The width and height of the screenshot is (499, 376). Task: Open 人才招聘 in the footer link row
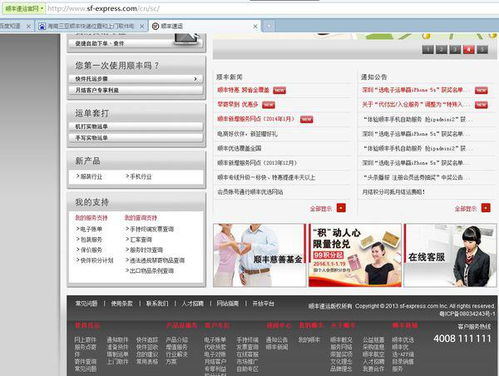pyautogui.click(x=193, y=304)
